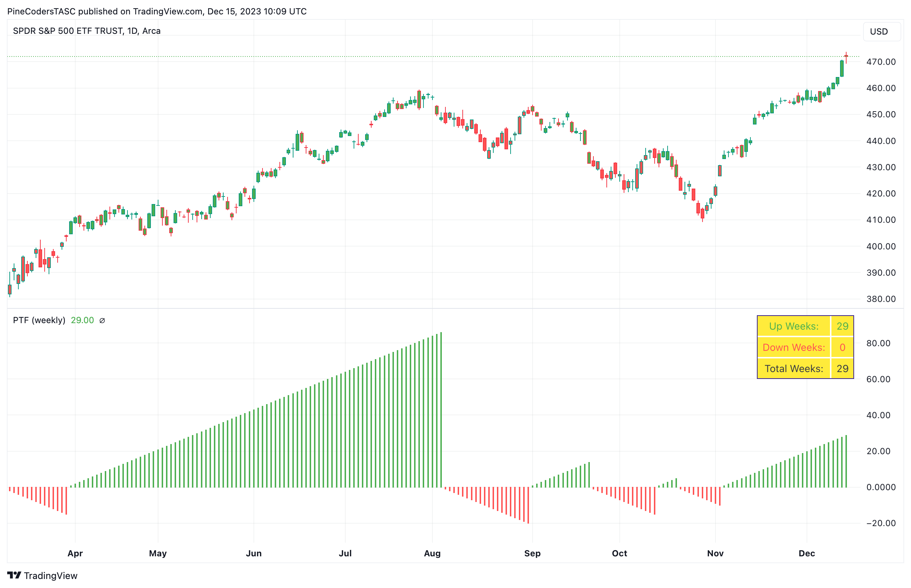
Task: Click the 0.0000 indicator scale label
Action: point(881,487)
